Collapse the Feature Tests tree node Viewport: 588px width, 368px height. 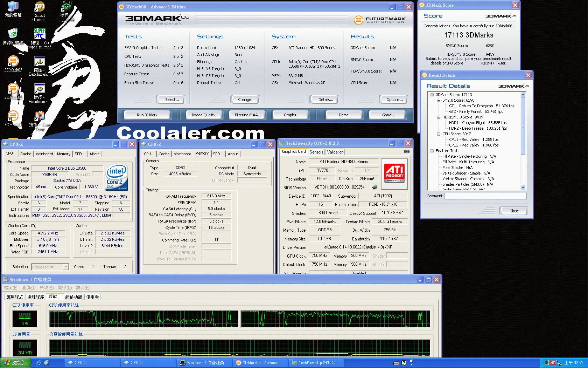(432, 151)
